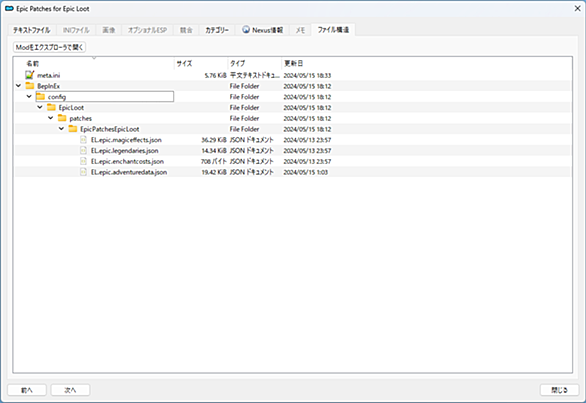Click the 閉じる button

pos(559,390)
